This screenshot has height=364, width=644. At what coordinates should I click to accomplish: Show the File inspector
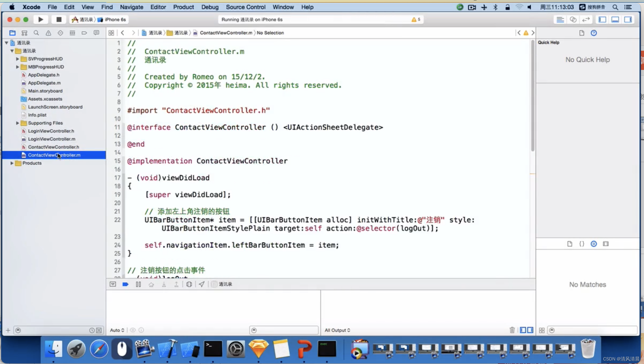[x=582, y=33]
